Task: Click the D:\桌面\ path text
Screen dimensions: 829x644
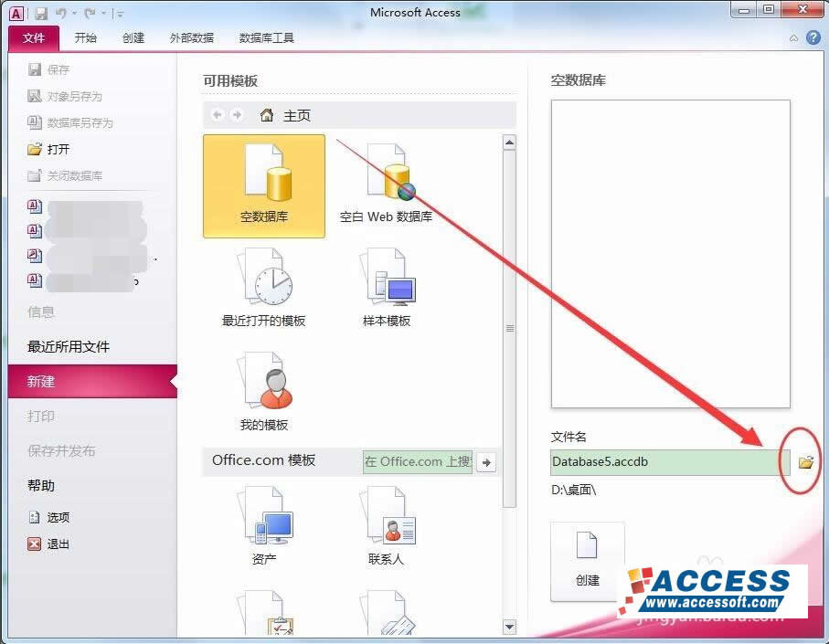Action: (x=574, y=490)
